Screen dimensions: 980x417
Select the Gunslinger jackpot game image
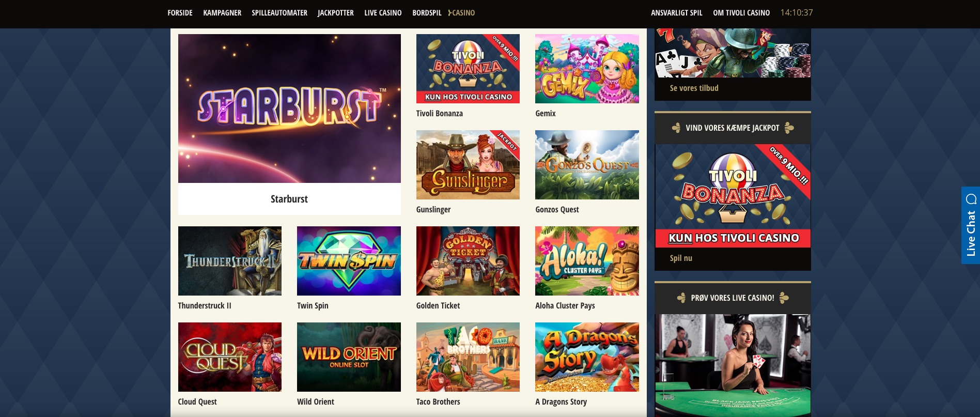[468, 165]
